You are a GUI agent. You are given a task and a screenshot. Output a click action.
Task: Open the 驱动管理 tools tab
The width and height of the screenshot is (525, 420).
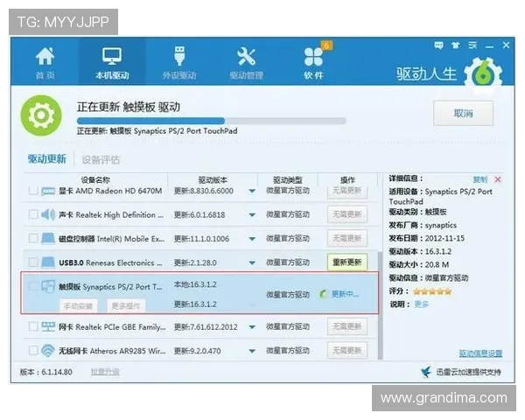tap(246, 63)
